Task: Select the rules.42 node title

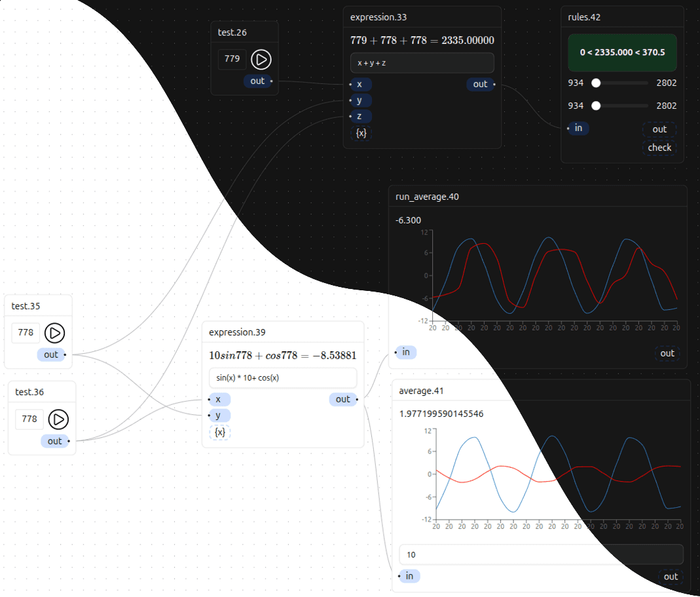Action: pos(584,17)
